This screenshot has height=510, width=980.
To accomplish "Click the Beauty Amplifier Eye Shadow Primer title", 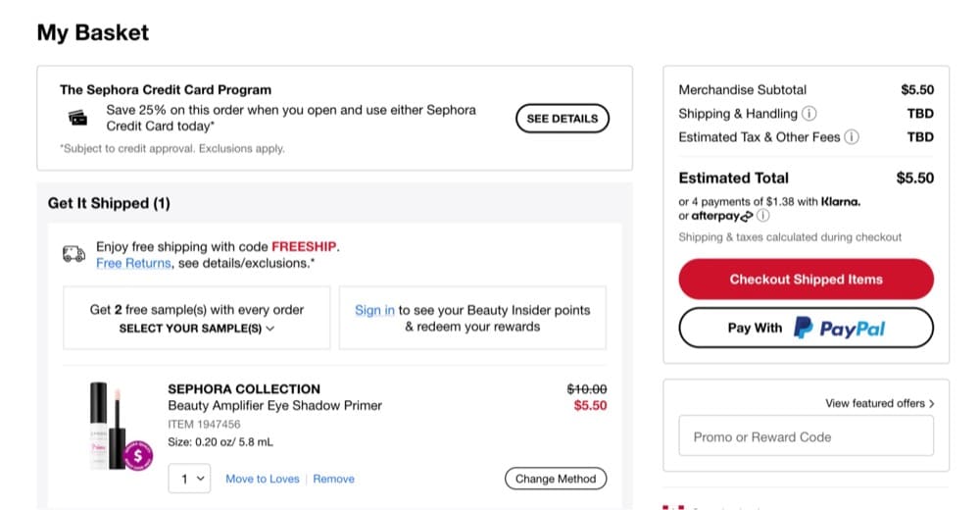I will click(275, 405).
